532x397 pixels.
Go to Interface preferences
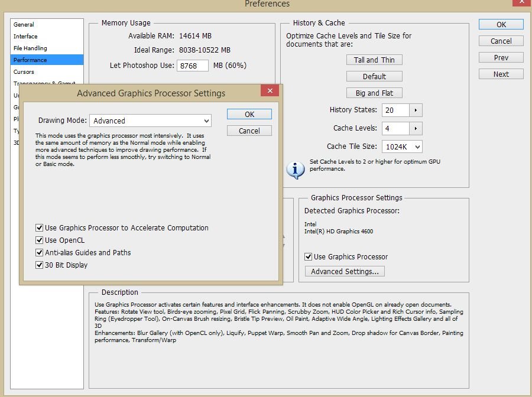coord(25,37)
